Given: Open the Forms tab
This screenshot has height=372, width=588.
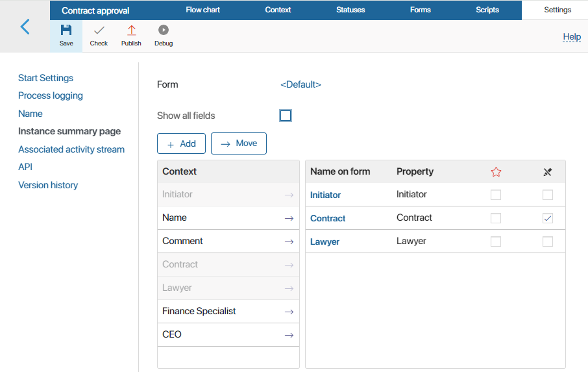Looking at the screenshot, I should pos(421,10).
